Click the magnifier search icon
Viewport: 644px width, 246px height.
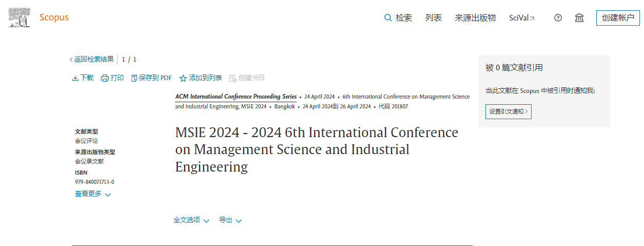coord(388,18)
